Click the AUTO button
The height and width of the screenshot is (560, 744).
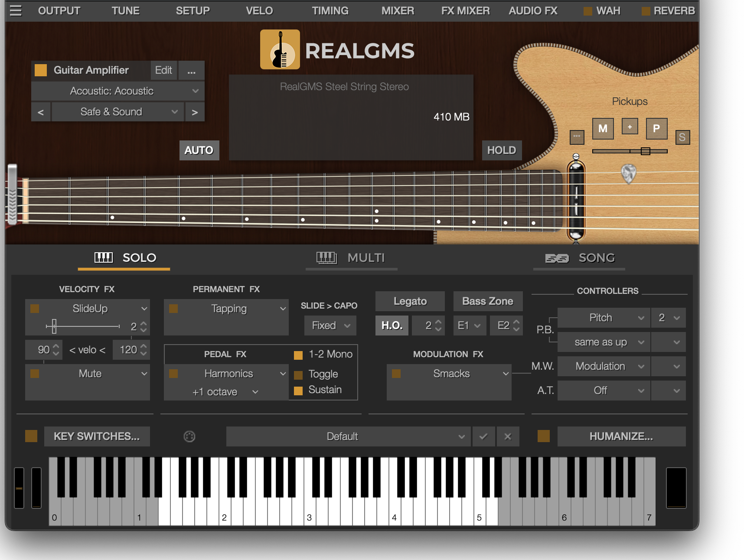[x=199, y=150]
